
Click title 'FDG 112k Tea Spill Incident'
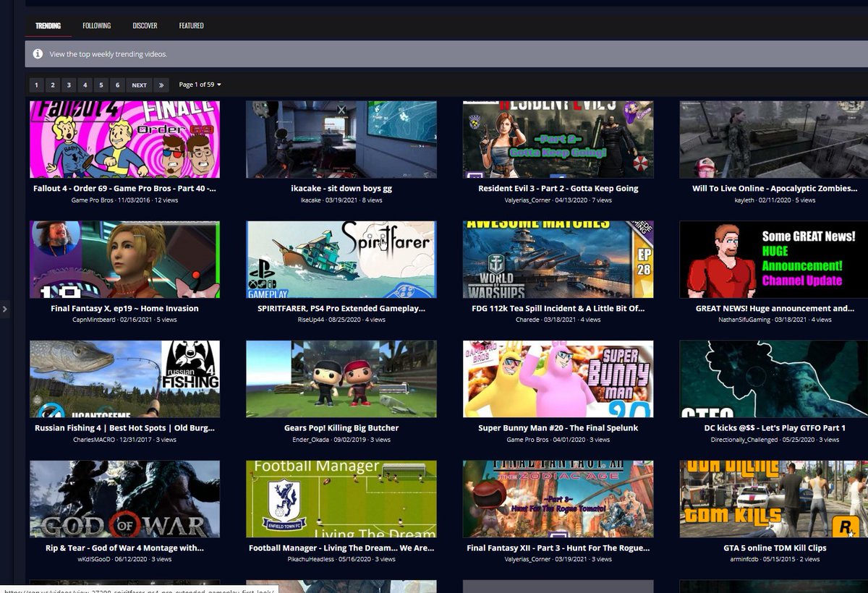558,308
